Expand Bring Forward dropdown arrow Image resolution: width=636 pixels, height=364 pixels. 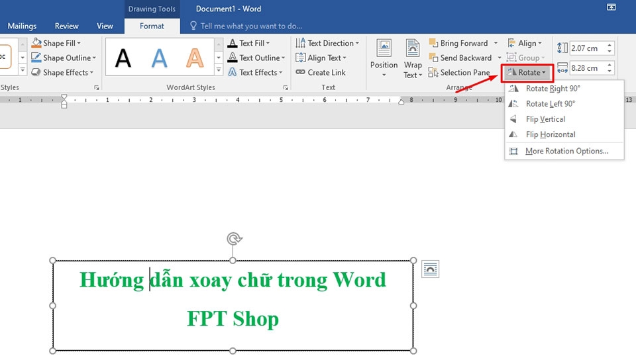pyautogui.click(x=496, y=43)
